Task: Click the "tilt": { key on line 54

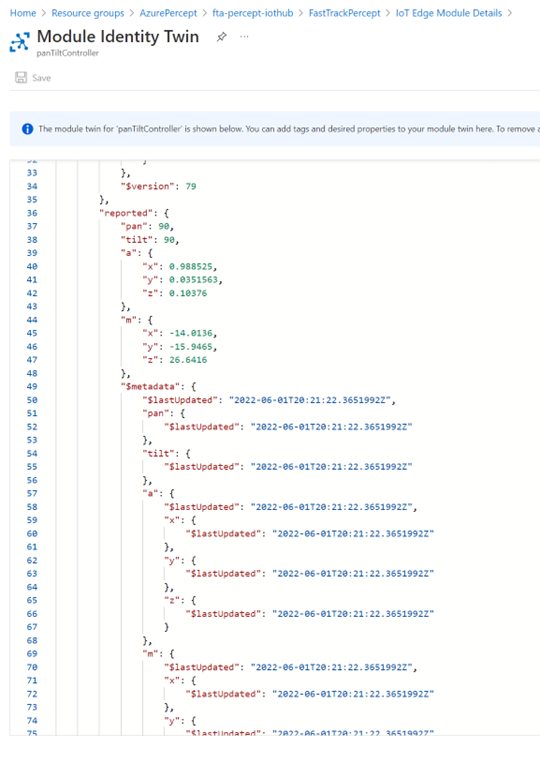Action: coord(167,453)
